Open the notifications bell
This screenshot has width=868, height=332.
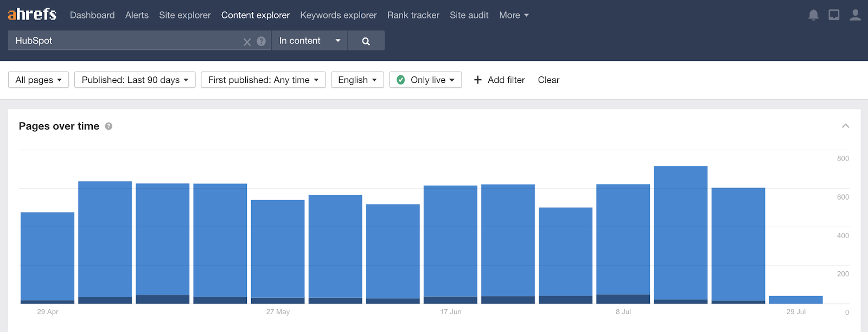(x=813, y=15)
